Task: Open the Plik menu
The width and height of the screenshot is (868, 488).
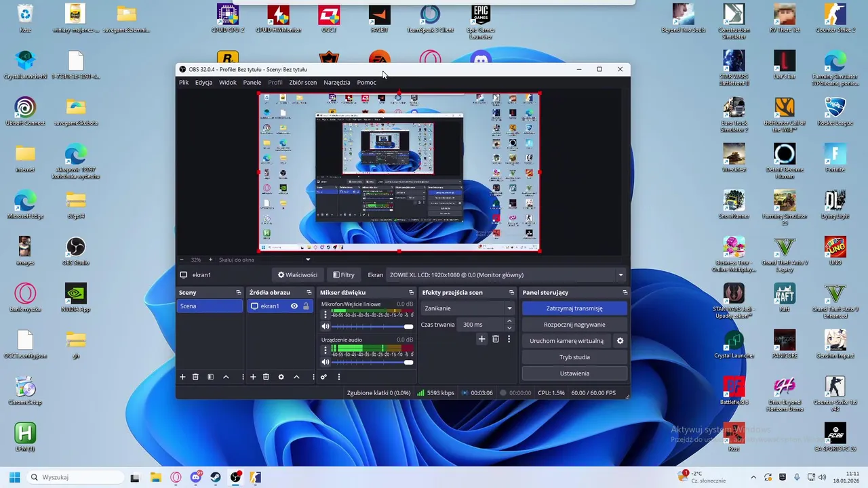Action: tap(184, 83)
